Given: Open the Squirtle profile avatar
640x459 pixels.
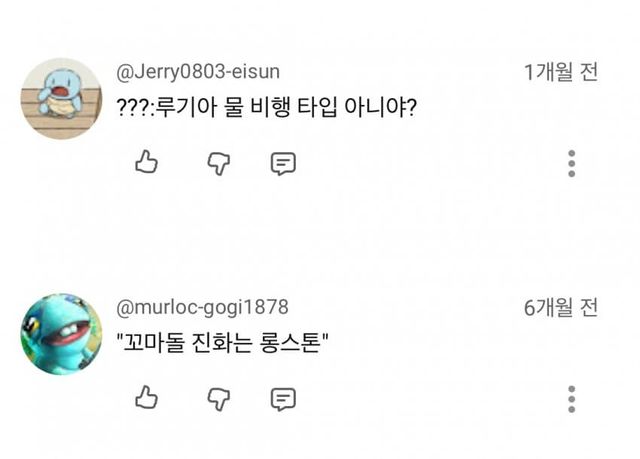Looking at the screenshot, I should click(61, 98).
